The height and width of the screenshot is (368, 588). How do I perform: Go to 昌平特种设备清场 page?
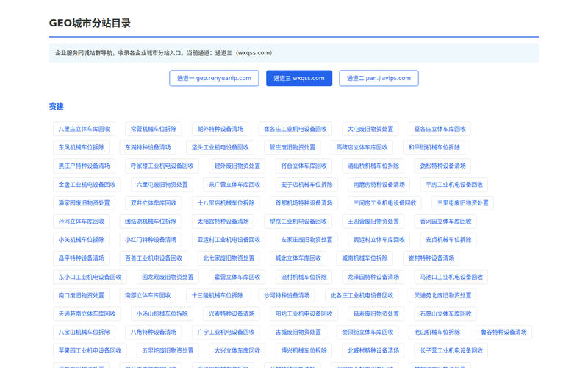coord(81,258)
